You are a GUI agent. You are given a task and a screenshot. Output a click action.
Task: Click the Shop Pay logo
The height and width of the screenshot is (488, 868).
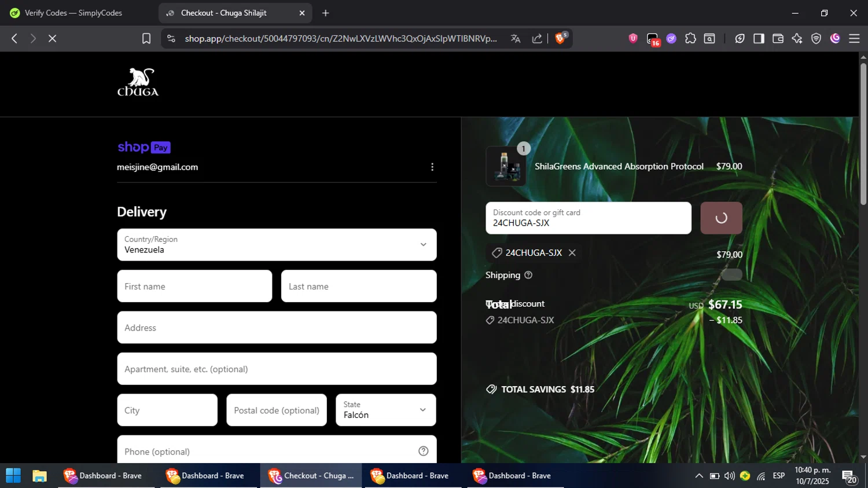click(144, 147)
